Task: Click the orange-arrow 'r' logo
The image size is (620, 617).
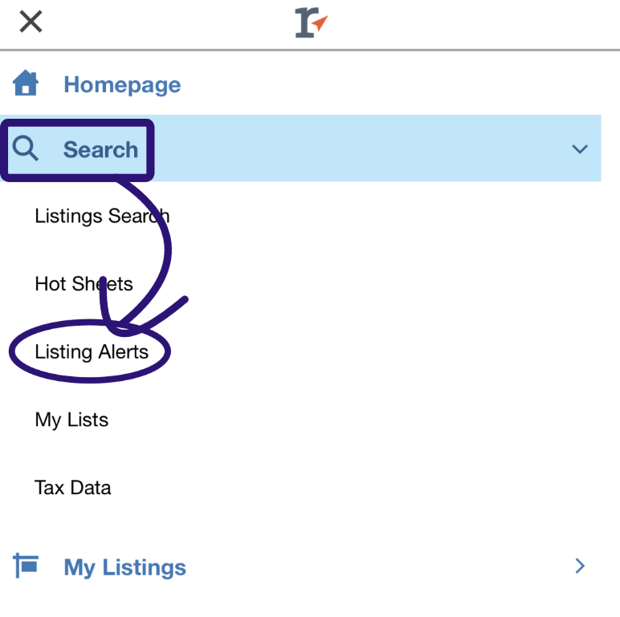Action: pos(311,21)
